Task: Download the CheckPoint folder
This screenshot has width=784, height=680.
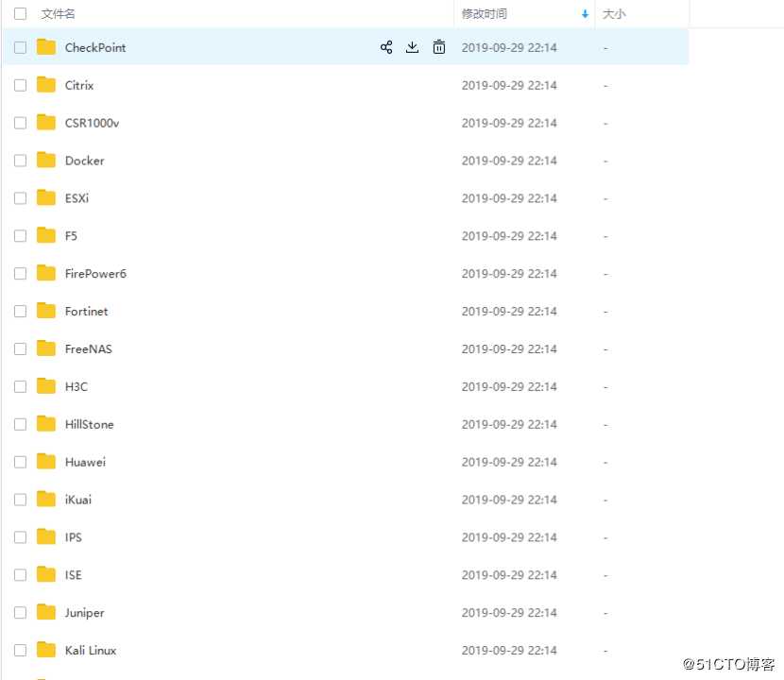Action: click(x=412, y=47)
